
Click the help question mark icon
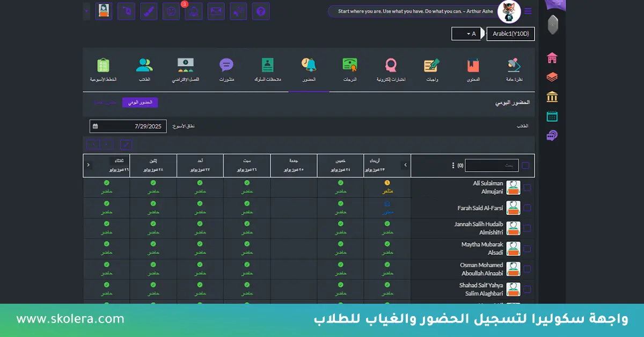click(261, 11)
